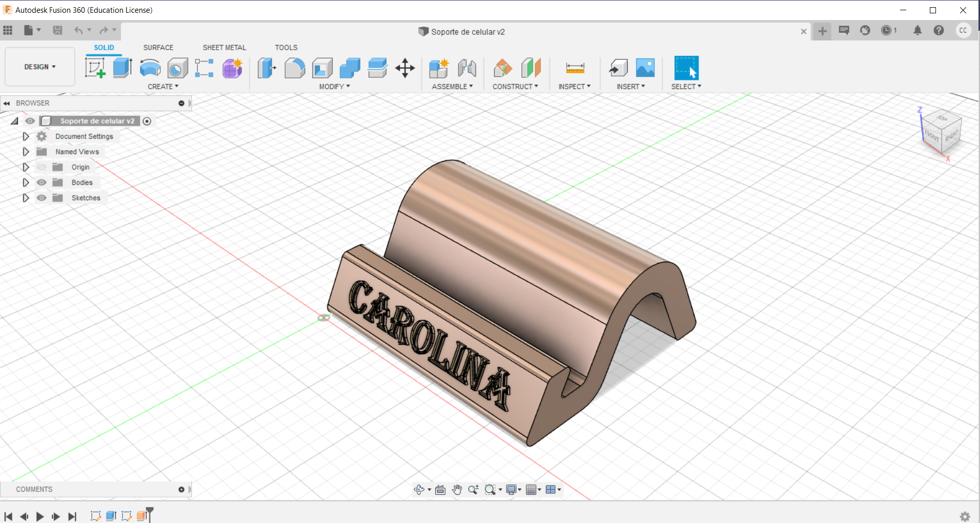Open the CONSTRUCT dropdown menu
Image resolution: width=980 pixels, height=523 pixels.
point(516,87)
